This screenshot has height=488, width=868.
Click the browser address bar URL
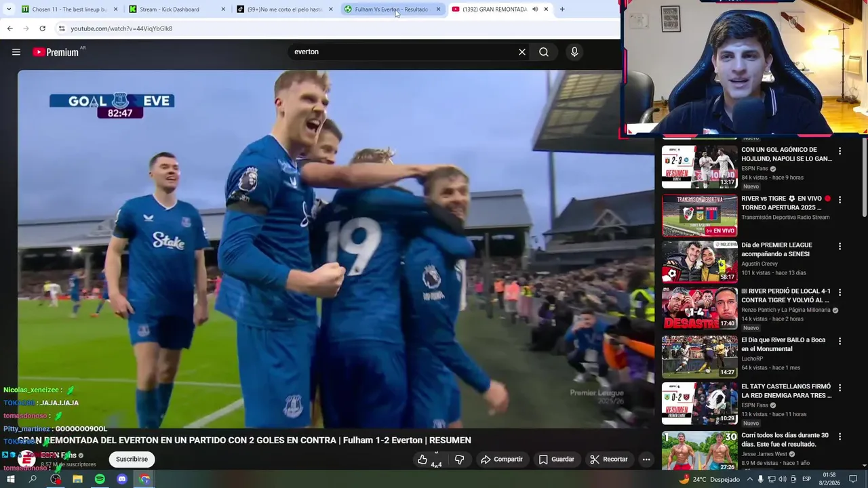[121, 28]
